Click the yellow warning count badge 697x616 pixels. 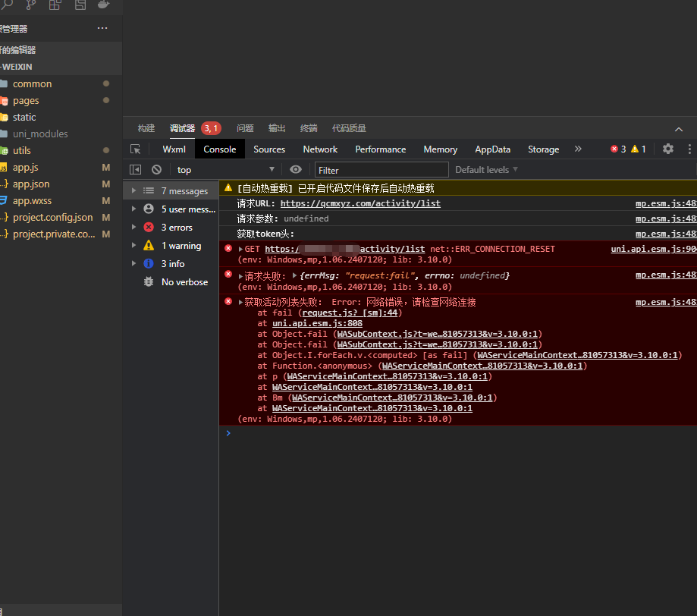pyautogui.click(x=639, y=149)
